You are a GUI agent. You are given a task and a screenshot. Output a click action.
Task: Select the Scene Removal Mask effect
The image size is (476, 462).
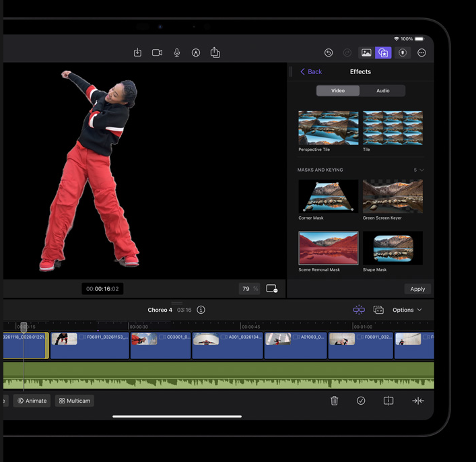(x=328, y=248)
